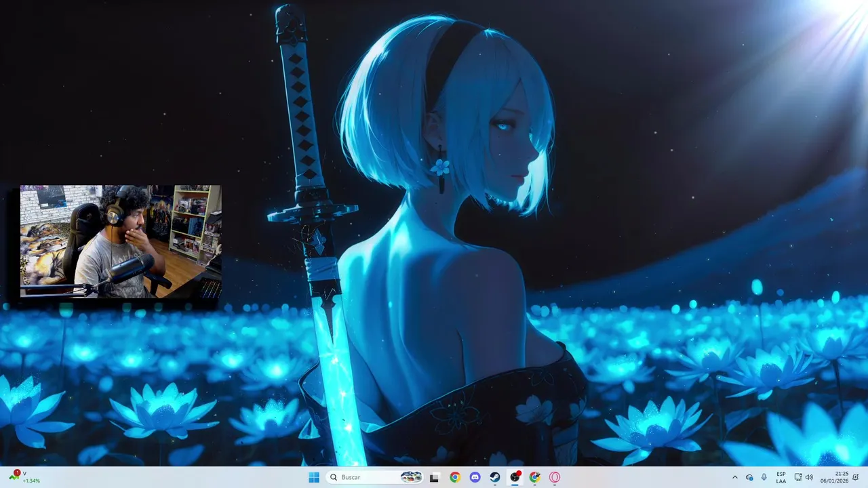Open the OneDrive cloud tray icon

tap(749, 477)
